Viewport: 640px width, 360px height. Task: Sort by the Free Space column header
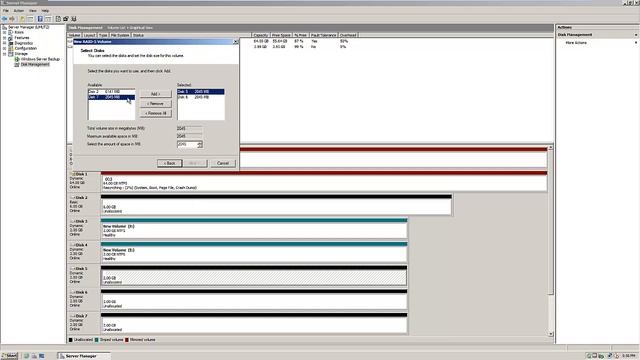(x=281, y=35)
